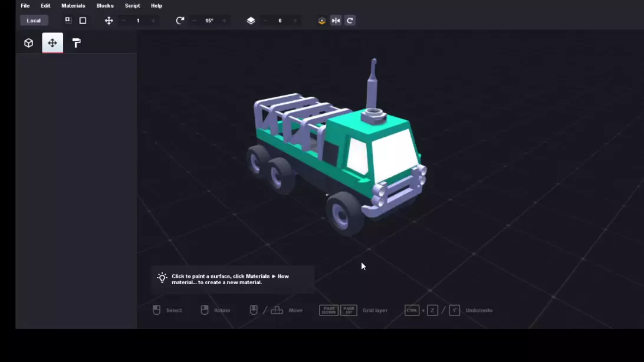This screenshot has width=644, height=362.
Task: Increase the grid layer value
Action: pyautogui.click(x=295, y=21)
